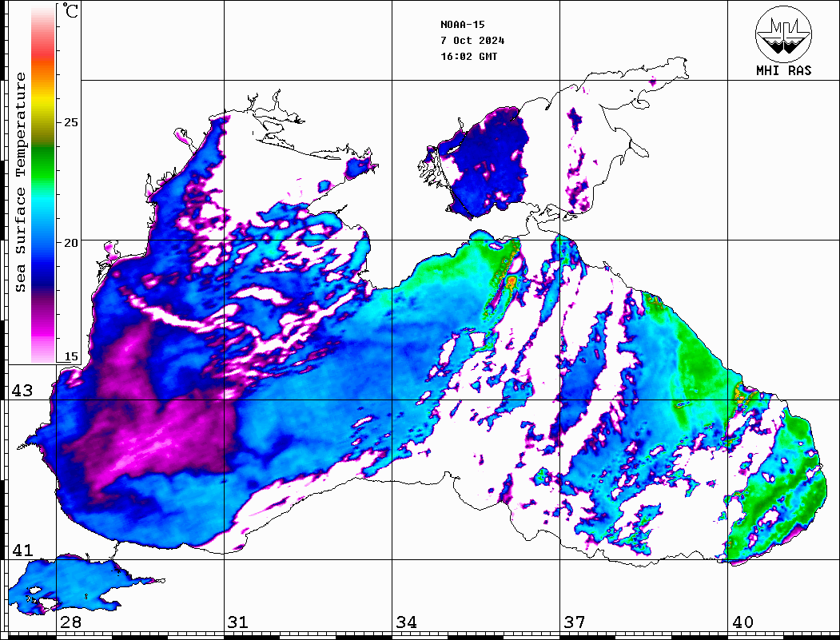Click the 'MHI RAS' label text
This screenshot has height=640, width=840.
(784, 70)
